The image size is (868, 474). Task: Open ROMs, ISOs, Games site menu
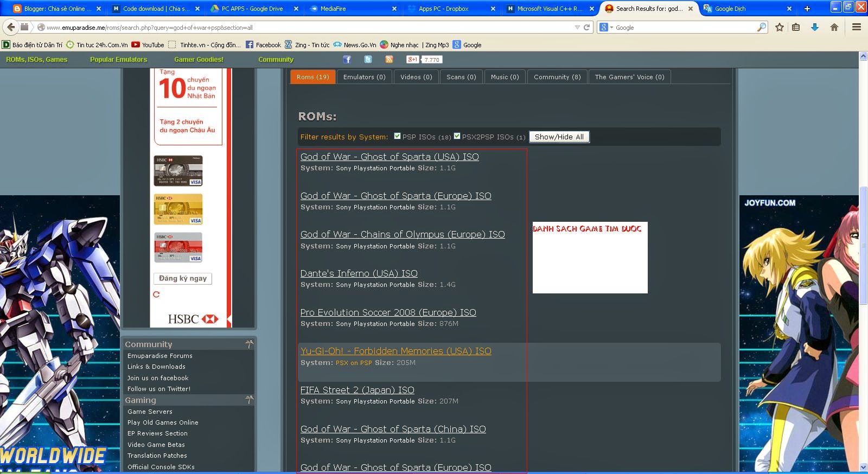tap(37, 60)
